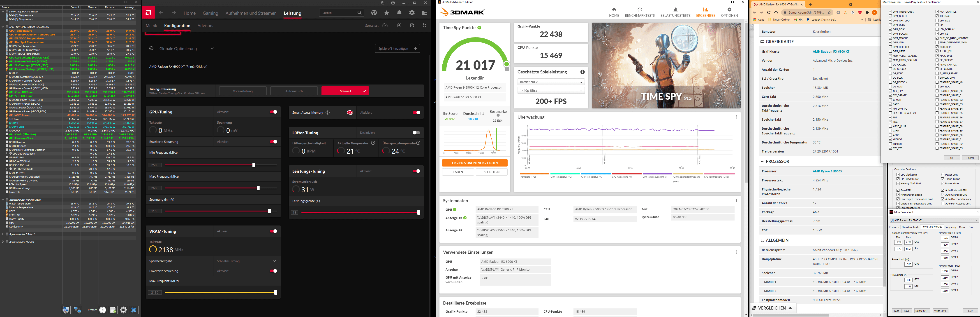Expand Globale Optimierung dropdown
The image size is (980, 317).
tap(212, 49)
